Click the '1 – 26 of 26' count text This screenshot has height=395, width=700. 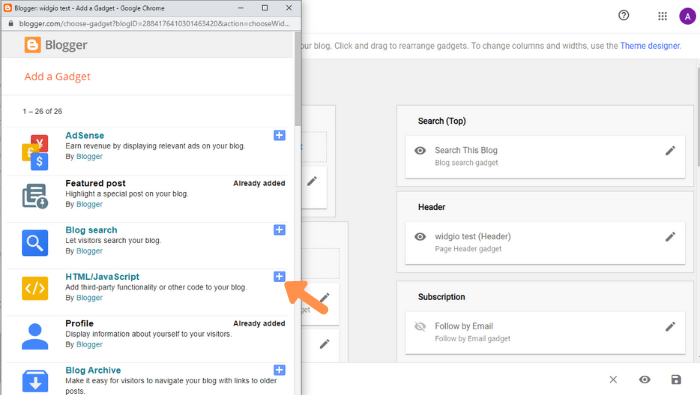coord(42,111)
